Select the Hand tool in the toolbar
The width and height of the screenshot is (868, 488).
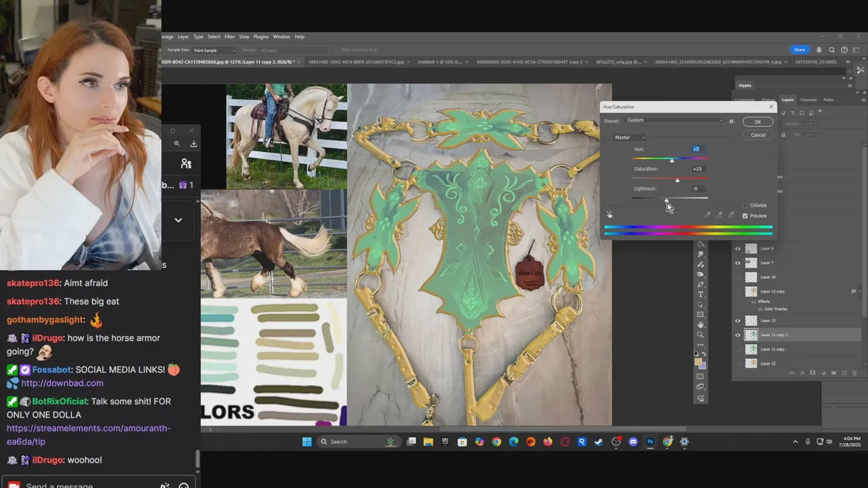pyautogui.click(x=701, y=325)
